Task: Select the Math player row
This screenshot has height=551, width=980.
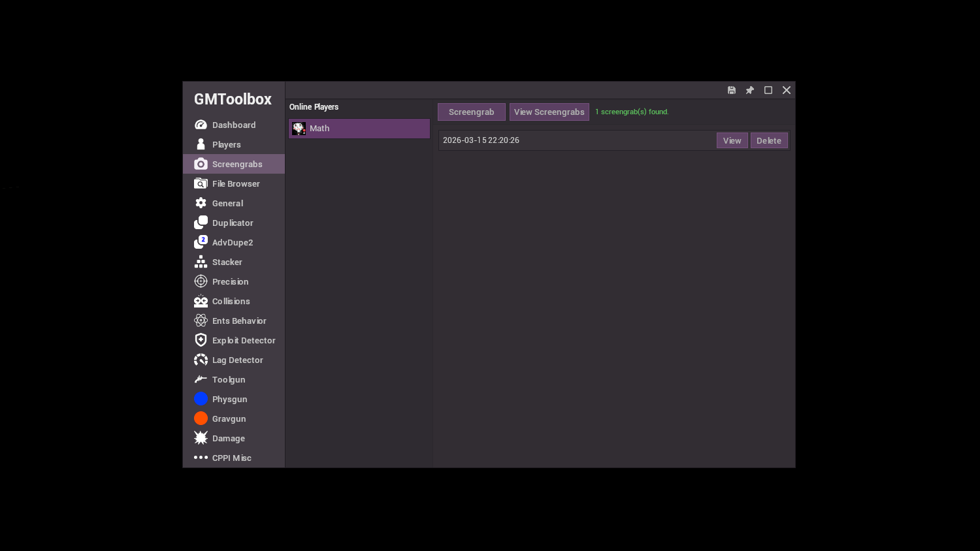Action: [x=359, y=129]
